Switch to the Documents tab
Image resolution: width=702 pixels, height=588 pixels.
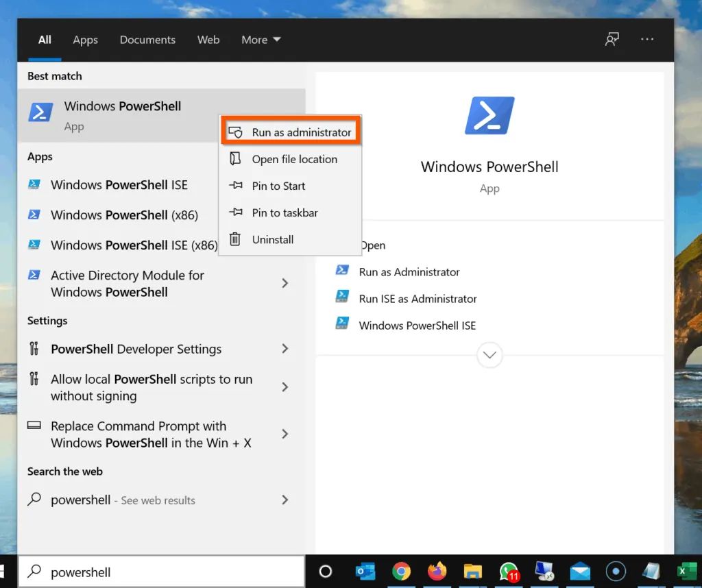147,39
